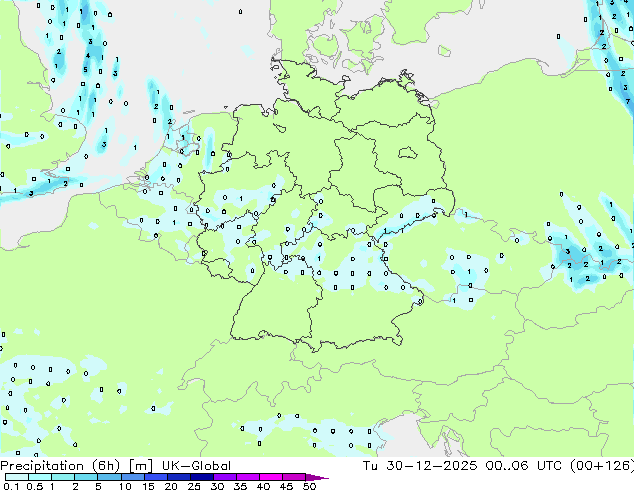Click the legend label '0.5'
This screenshot has height=490, width=634.
(x=35, y=486)
